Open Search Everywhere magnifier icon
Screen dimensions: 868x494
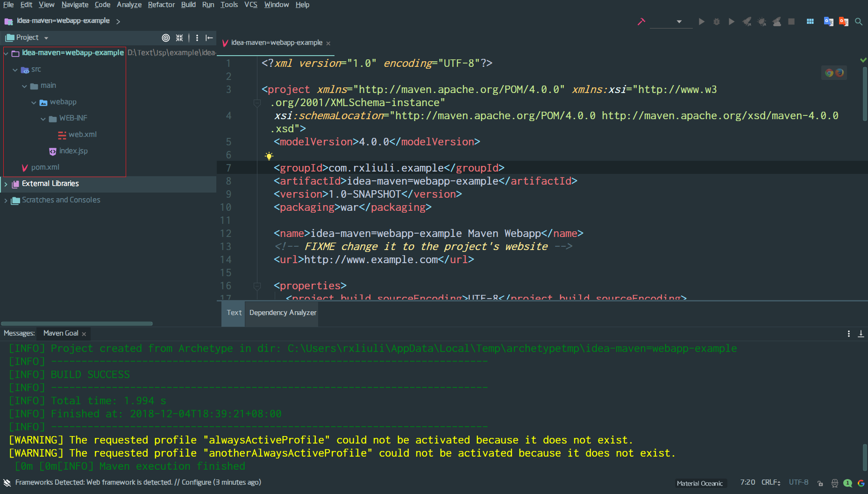[859, 21]
